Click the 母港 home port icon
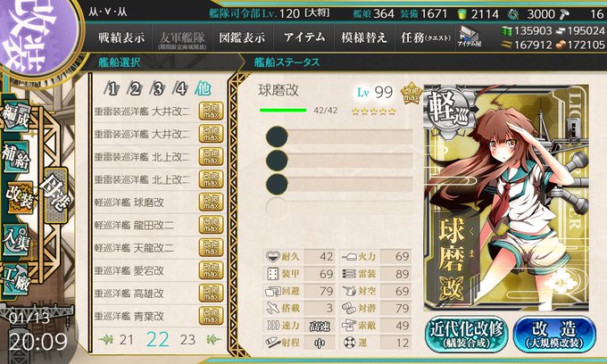The height and width of the screenshot is (364, 607). click(x=56, y=194)
